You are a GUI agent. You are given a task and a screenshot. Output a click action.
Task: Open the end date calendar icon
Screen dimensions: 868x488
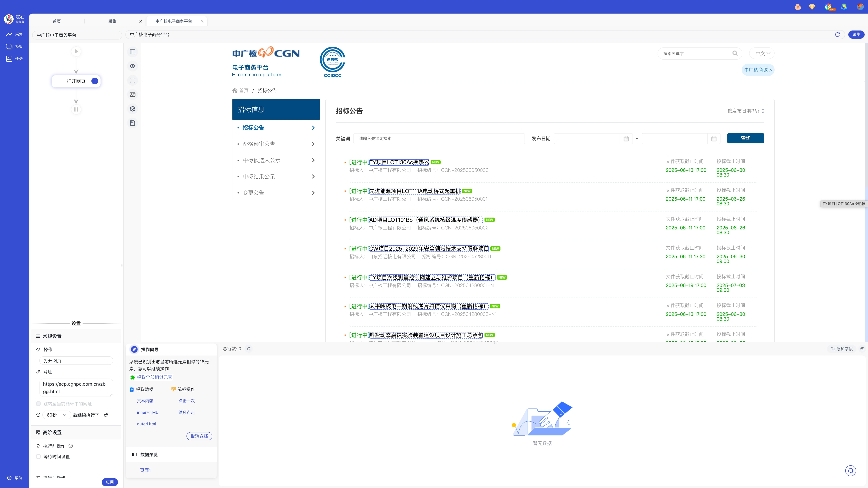[714, 139]
